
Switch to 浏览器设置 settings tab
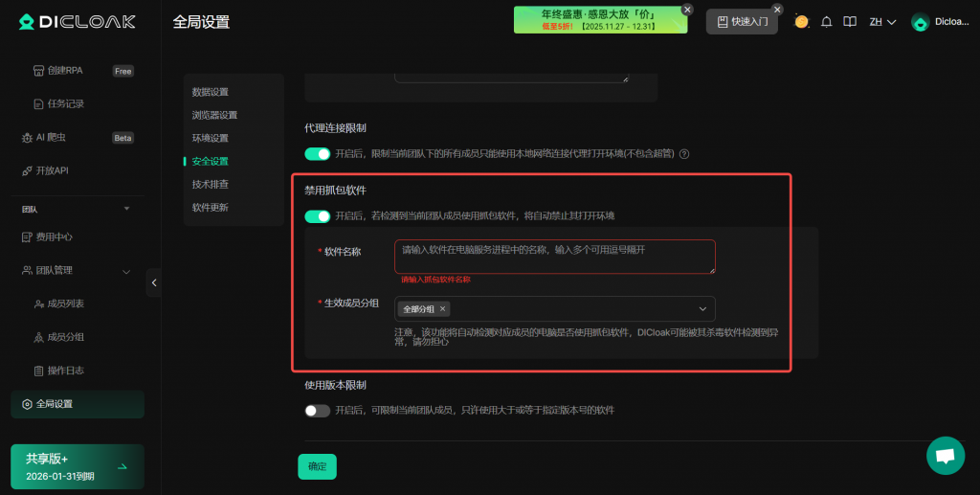point(214,115)
